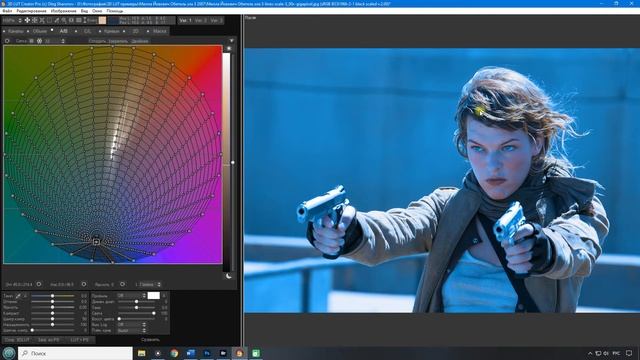Viewport: 640px width, 360px height.
Task: Show hidden tray icons chevron
Action: click(x=590, y=353)
